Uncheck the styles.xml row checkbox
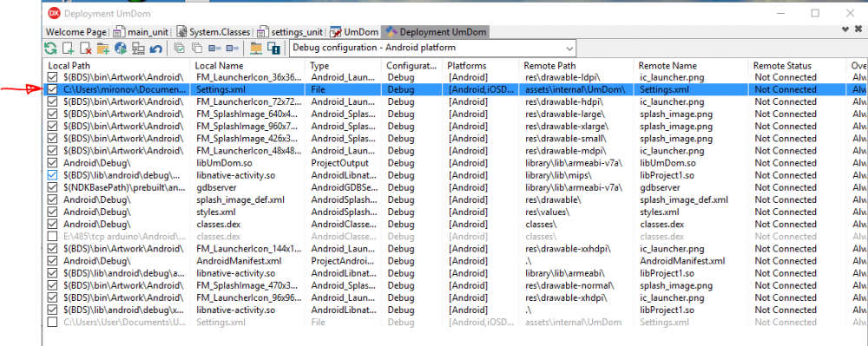 click(x=52, y=212)
